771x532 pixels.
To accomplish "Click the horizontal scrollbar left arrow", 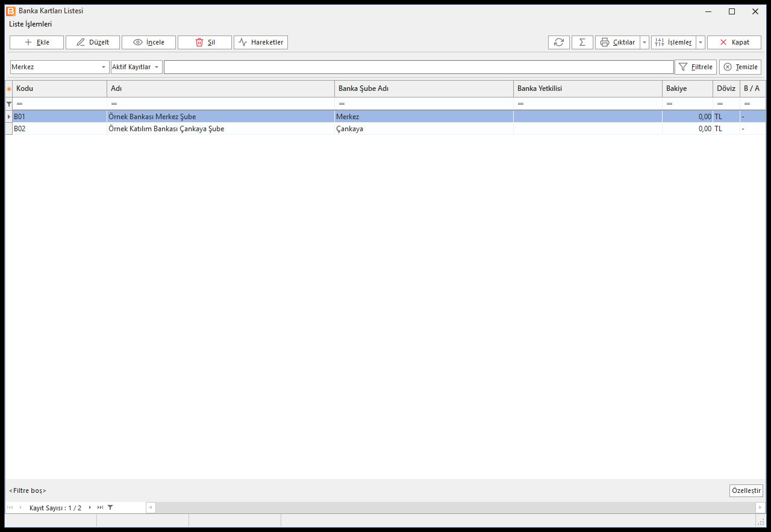I will 151,507.
